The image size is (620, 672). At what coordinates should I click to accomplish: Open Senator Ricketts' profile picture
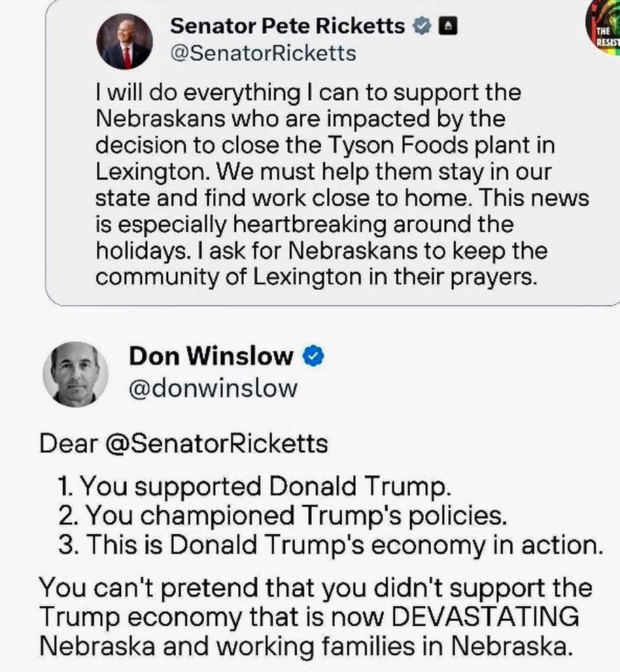pos(125,41)
